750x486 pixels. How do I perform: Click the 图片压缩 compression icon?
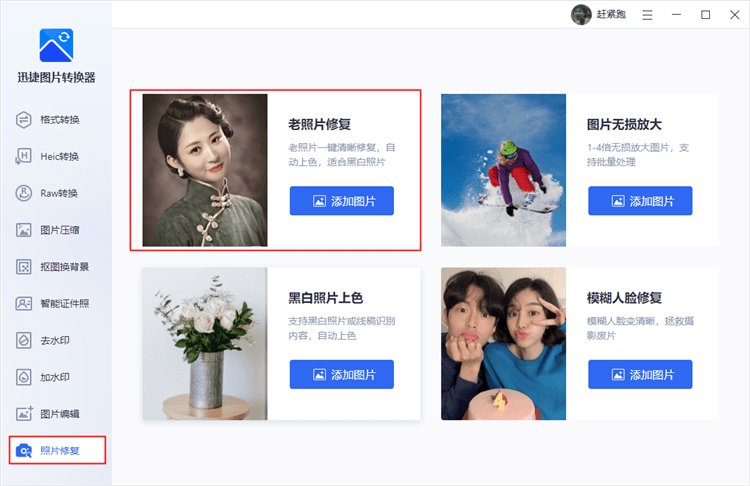[x=23, y=230]
